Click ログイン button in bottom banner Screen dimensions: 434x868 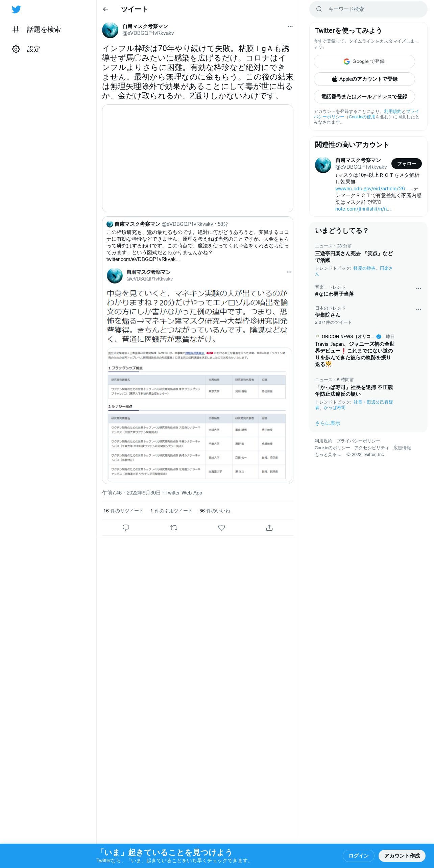[x=358, y=856]
